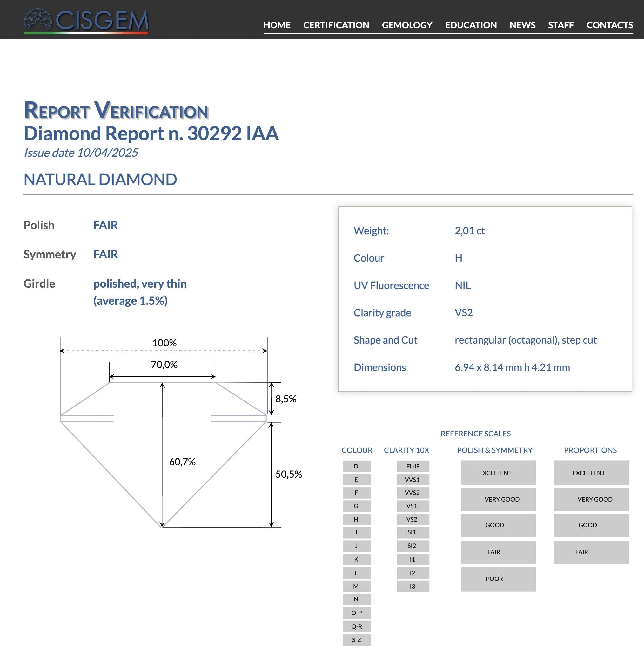Viewport: 644px width, 656px height.
Task: Click EXCELLENT in Proportions scale
Action: (591, 473)
